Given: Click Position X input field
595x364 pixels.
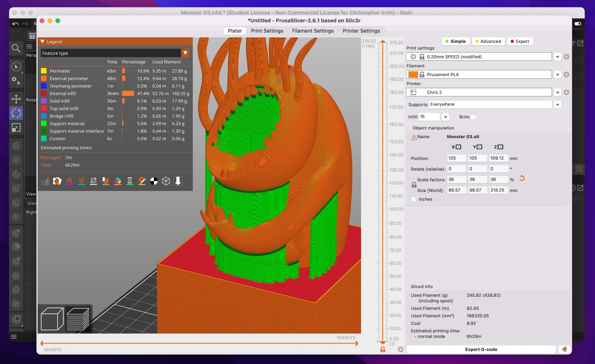Looking at the screenshot, I should pyautogui.click(x=456, y=158).
